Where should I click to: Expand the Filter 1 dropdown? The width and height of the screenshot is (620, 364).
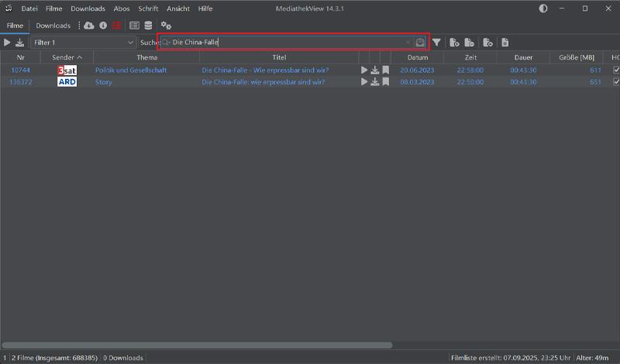(x=129, y=43)
